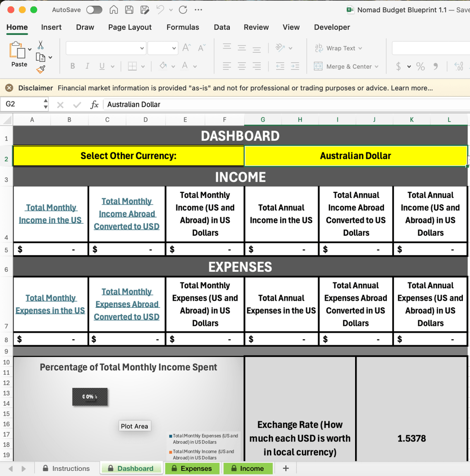Enable center alignment
470x476 pixels.
[242, 66]
